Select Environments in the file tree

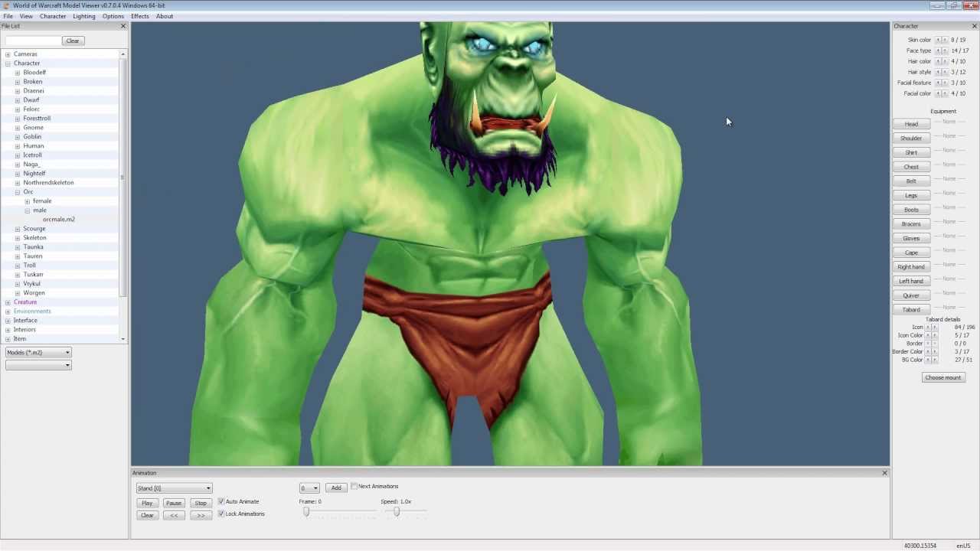[x=32, y=311]
